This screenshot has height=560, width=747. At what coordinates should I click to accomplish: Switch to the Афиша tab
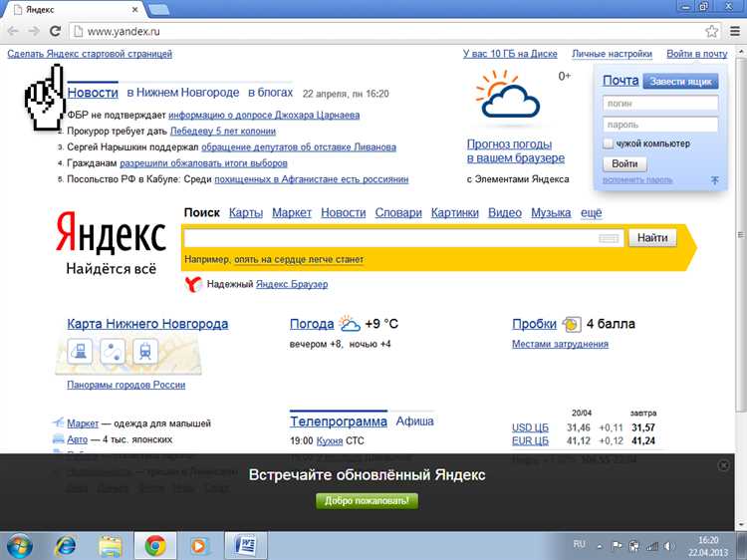[414, 421]
